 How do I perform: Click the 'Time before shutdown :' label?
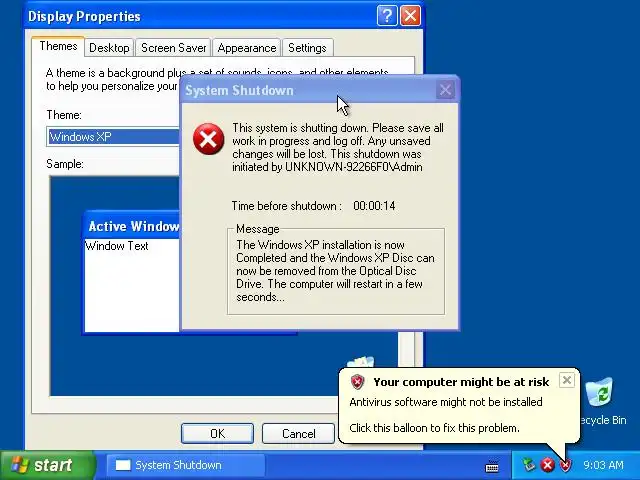tap(287, 206)
